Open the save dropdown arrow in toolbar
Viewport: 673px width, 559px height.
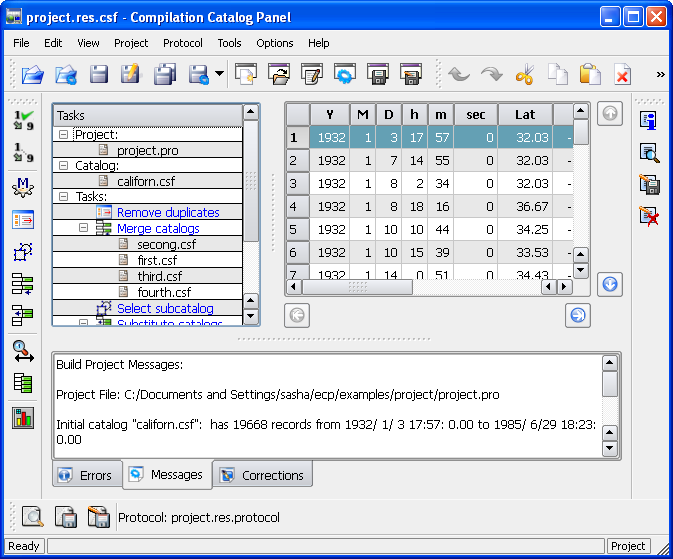[x=219, y=74]
